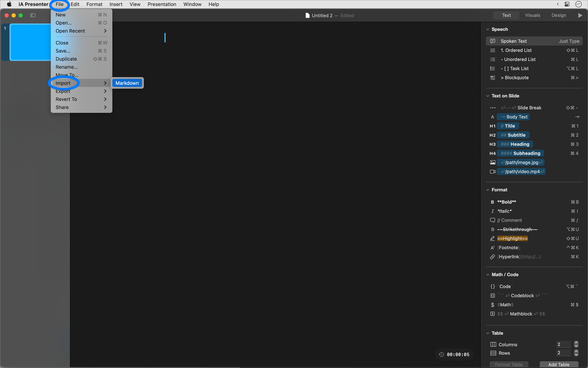Image resolution: width=588 pixels, height=368 pixels.
Task: Choose Rename... from File menu
Action: click(81, 67)
